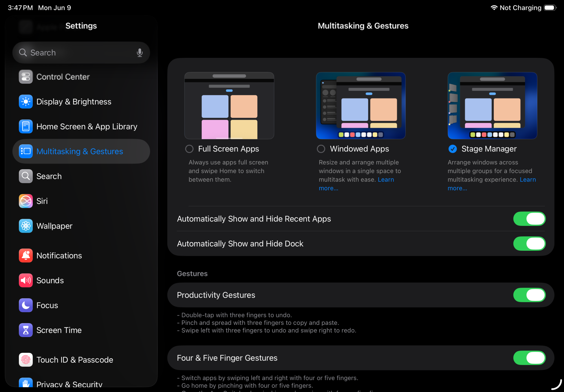Toggle Automatically Show and Hide Dock
This screenshot has width=564, height=392.
coord(529,244)
